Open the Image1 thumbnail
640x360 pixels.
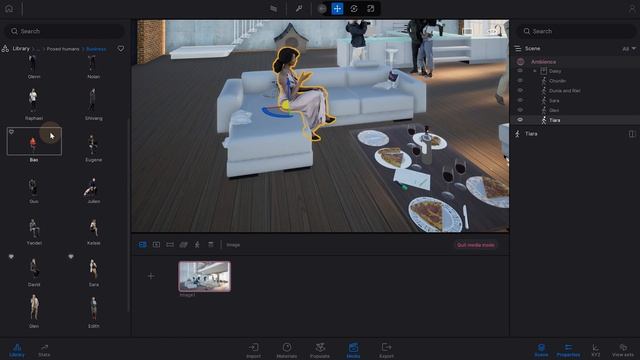[x=204, y=276]
